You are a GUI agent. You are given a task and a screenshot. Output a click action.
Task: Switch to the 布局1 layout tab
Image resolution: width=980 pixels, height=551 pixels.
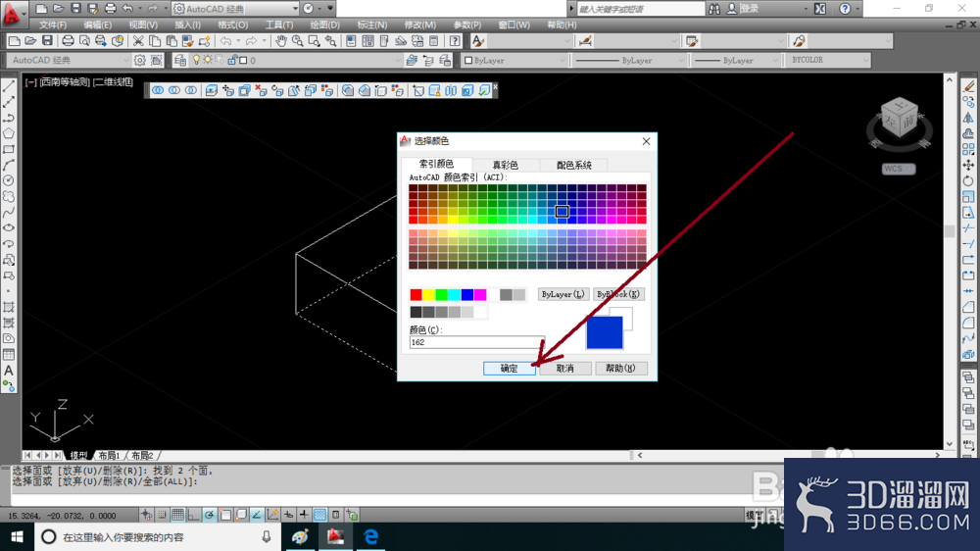[109, 455]
